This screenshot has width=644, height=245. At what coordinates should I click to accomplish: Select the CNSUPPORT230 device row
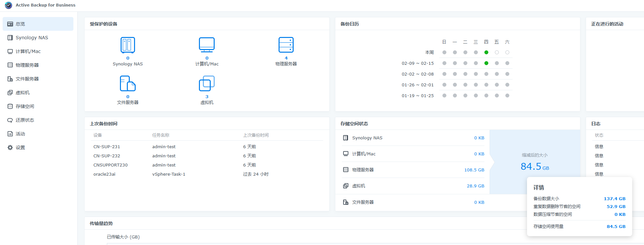click(207, 165)
